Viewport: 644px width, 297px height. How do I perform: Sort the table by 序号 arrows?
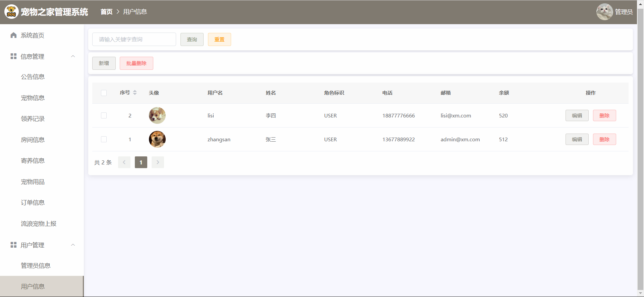pos(135,93)
